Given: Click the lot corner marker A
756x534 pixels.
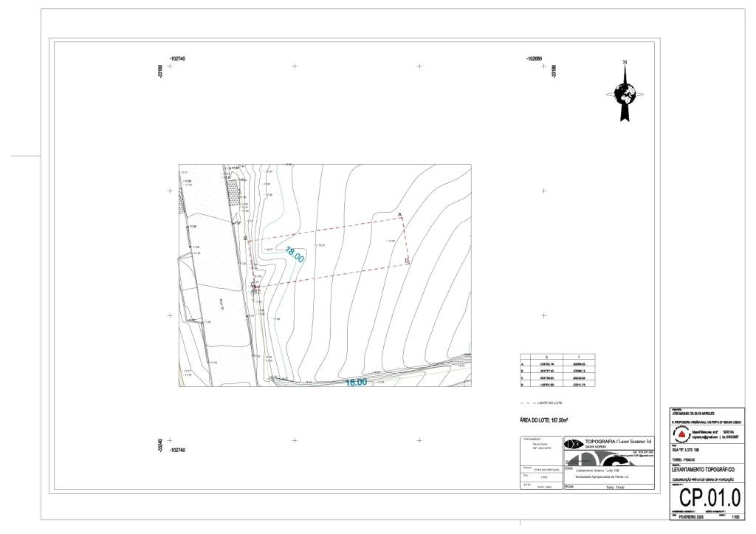Looking at the screenshot, I should 399,214.
